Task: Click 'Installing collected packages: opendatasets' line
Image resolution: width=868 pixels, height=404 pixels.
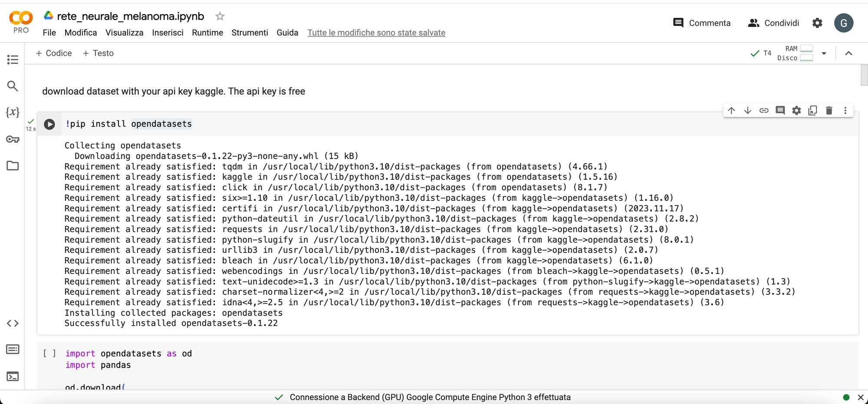Action: (174, 313)
